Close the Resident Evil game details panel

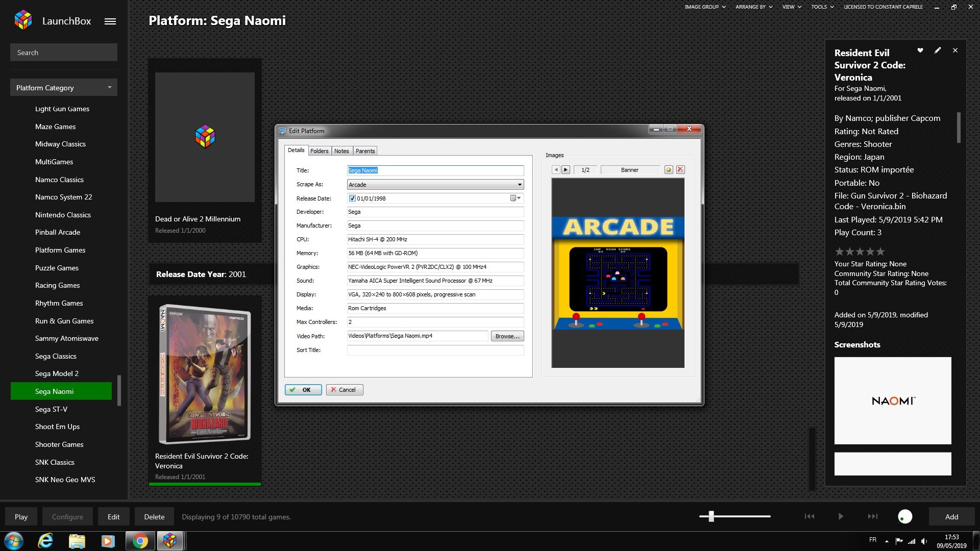pos(955,51)
